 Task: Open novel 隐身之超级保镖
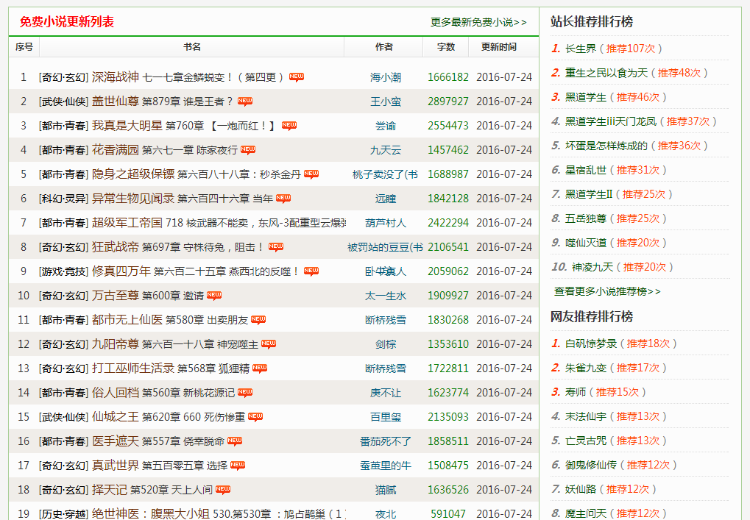pos(133,174)
